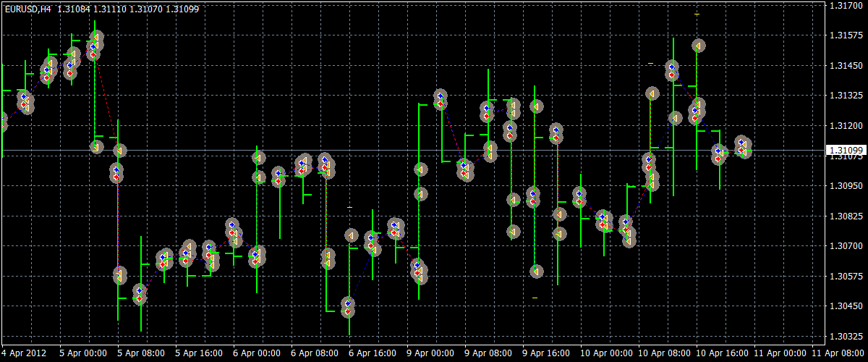This screenshot has height=362, width=868.
Task: Click the isolated yellow arrow near 1.30575 level
Action: click(x=536, y=271)
